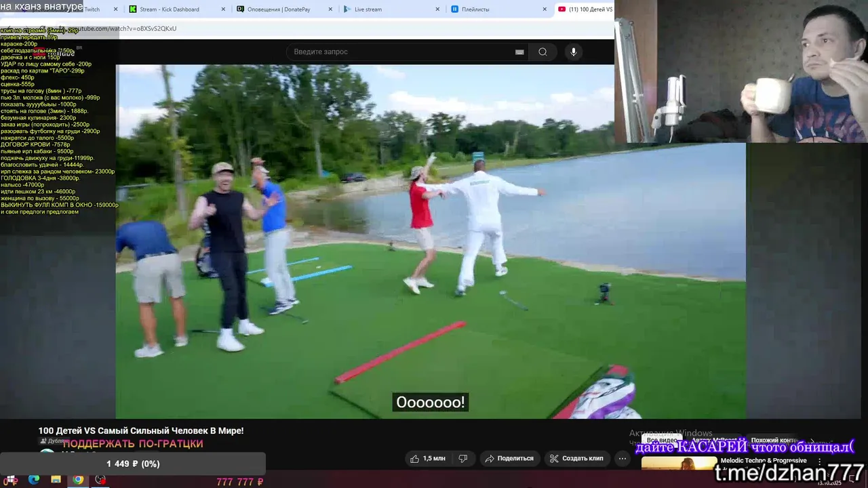868x488 pixels.
Task: Close the Stream - Kick Dashboard tab
Action: pos(223,9)
